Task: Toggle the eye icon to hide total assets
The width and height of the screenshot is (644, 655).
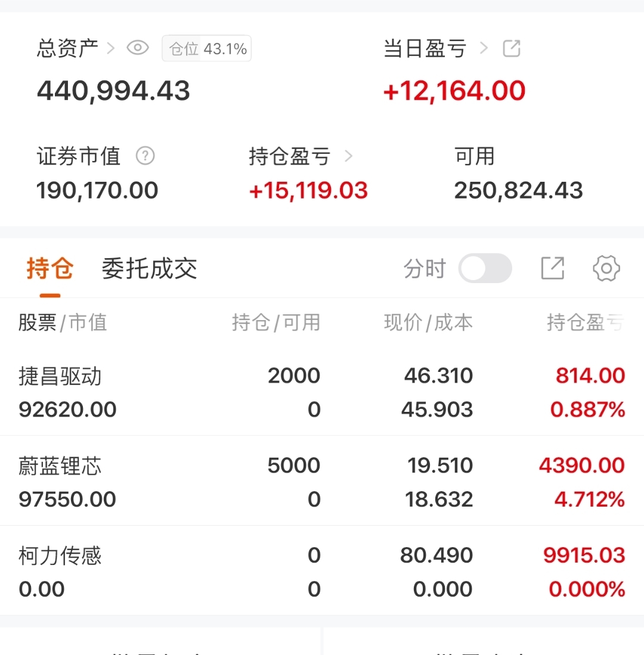Action: [138, 48]
